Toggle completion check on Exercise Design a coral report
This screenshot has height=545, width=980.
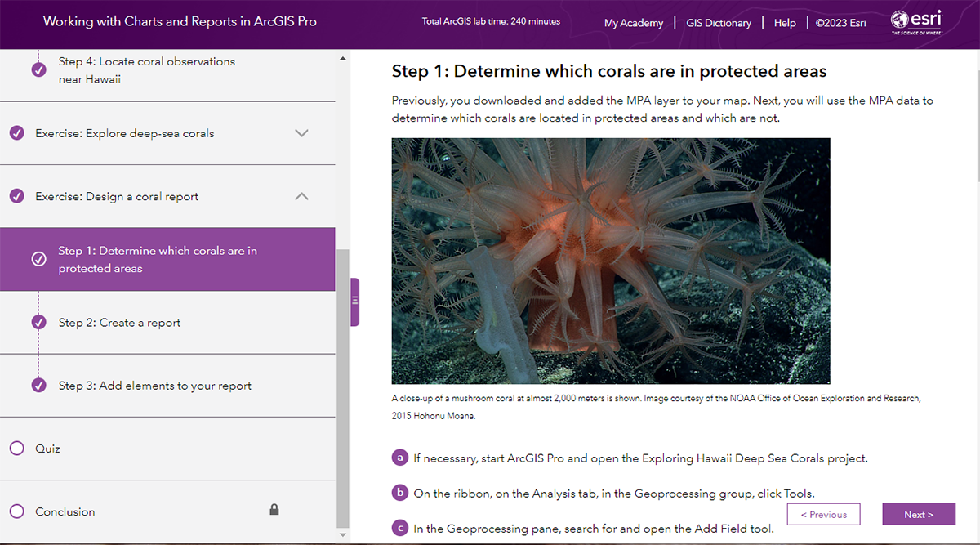click(18, 196)
